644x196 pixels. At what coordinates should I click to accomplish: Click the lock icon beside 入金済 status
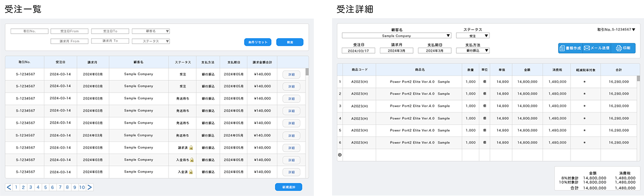tap(191, 172)
